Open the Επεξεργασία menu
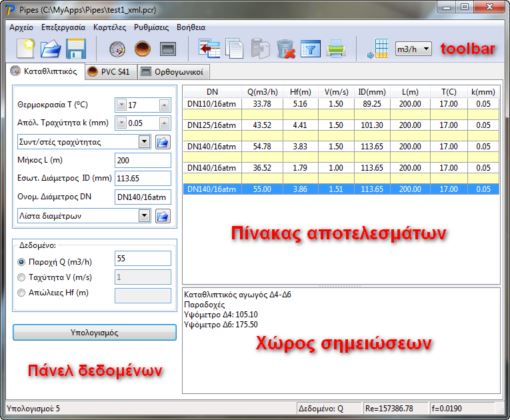This screenshot has height=420, width=510. coord(63,27)
